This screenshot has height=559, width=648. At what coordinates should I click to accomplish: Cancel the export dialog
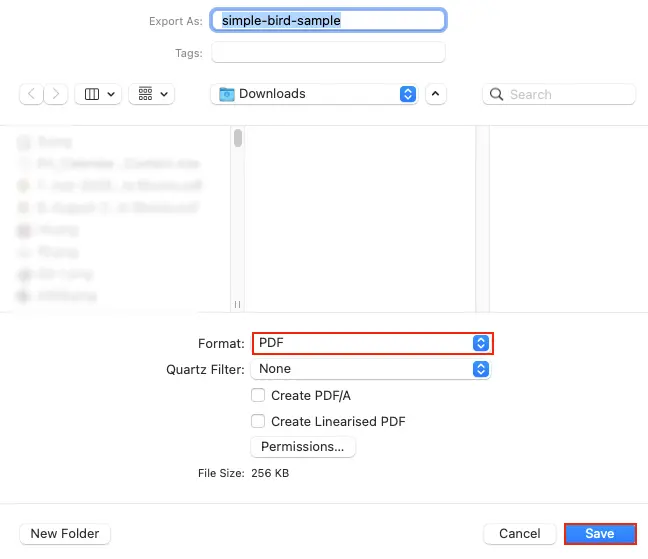519,533
